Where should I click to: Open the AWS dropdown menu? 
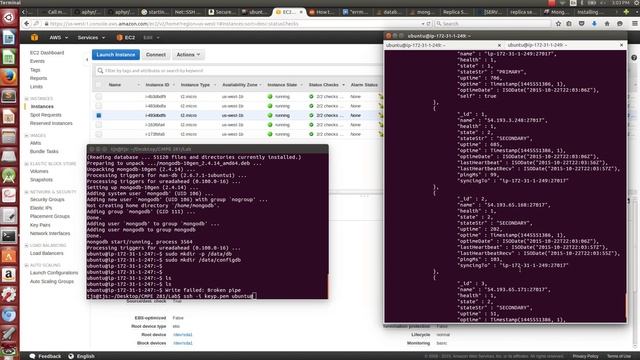pos(58,38)
